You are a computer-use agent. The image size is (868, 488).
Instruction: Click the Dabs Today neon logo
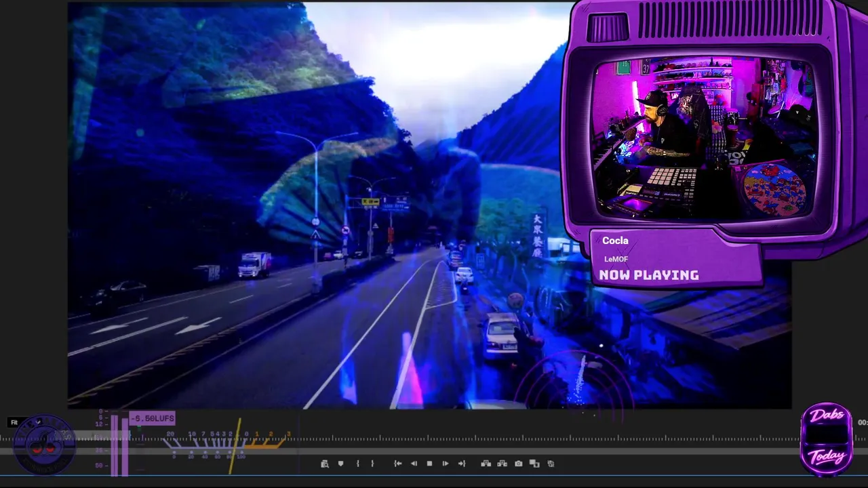pyautogui.click(x=827, y=439)
